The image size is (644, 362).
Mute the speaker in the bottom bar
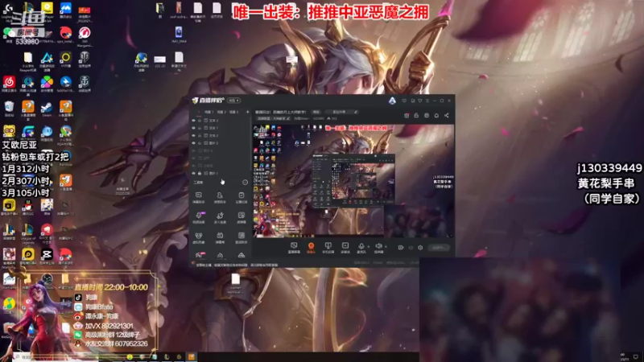pos(378,247)
